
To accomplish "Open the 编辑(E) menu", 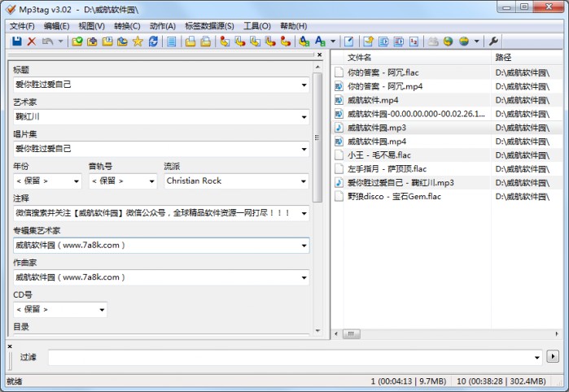I will coord(56,26).
